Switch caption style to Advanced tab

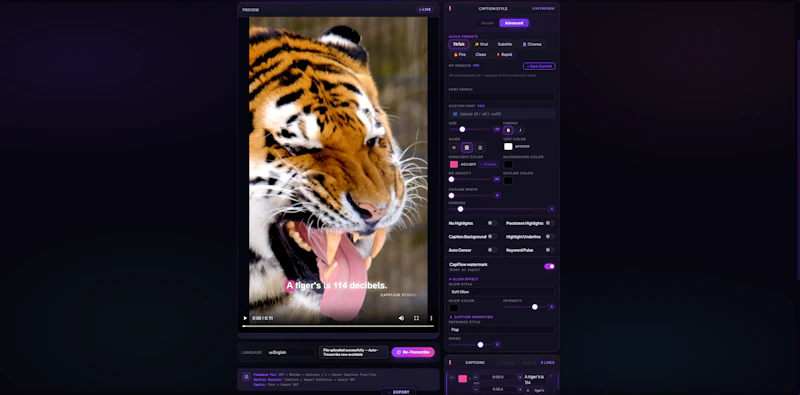(514, 23)
